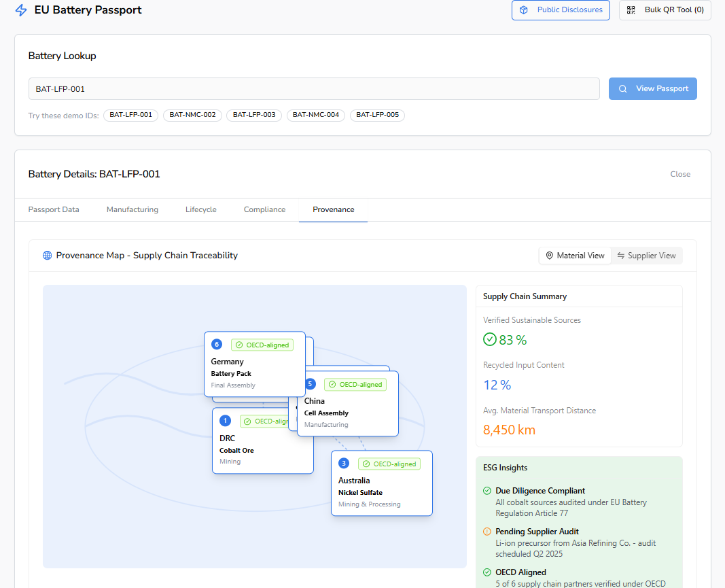Select the Australia Nickel Sulfate card

coord(382,483)
